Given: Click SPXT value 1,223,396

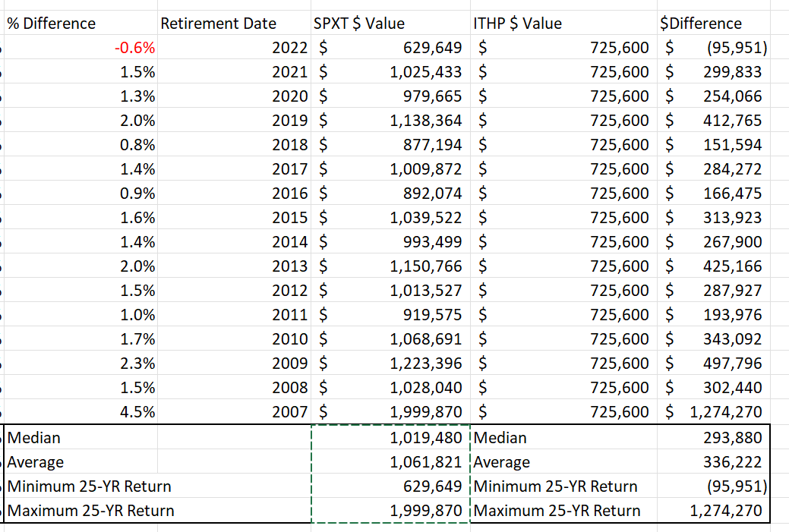Looking at the screenshot, I should point(390,363).
